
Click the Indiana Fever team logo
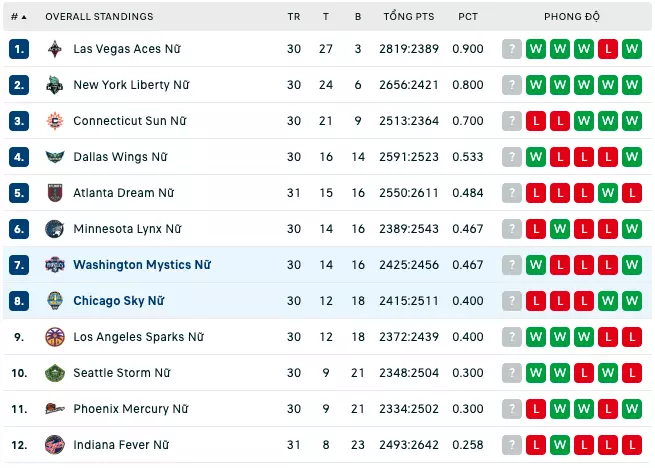click(x=55, y=445)
